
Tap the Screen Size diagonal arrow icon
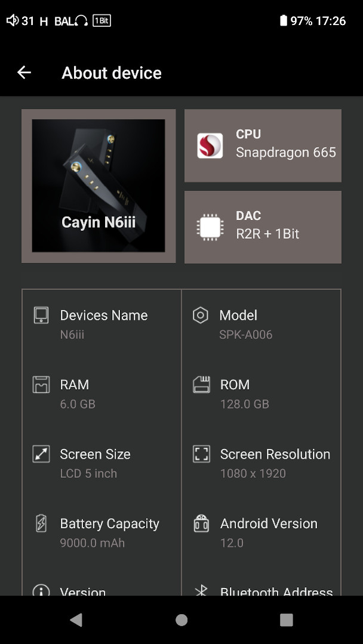[x=41, y=454]
